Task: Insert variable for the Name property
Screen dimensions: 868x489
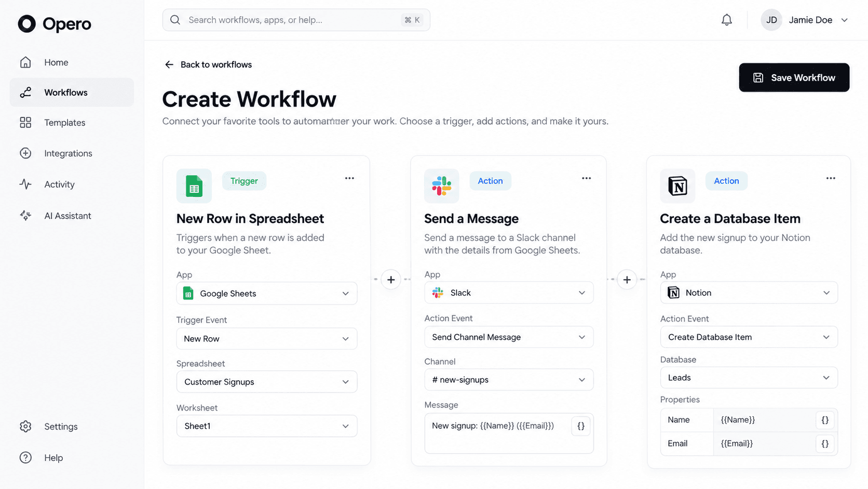Action: click(825, 420)
